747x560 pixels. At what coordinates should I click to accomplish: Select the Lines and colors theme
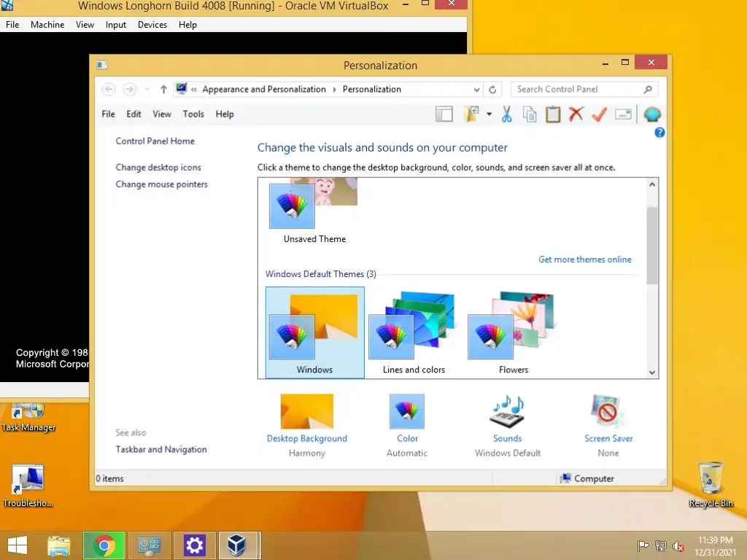(414, 332)
